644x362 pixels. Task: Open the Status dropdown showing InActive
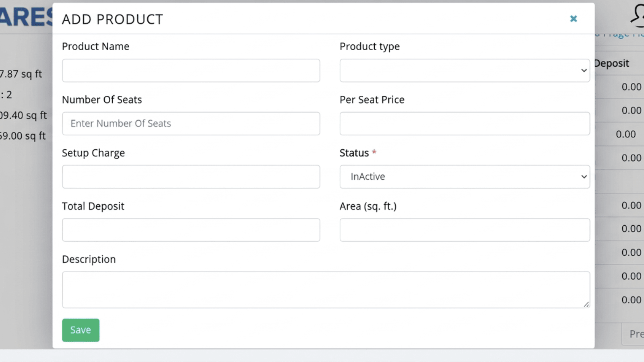pyautogui.click(x=464, y=177)
